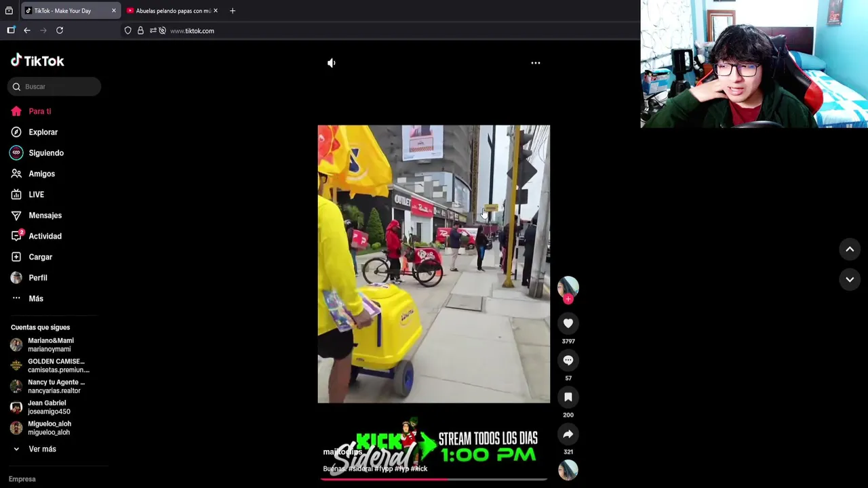Focus the Buscar search field
868x488 pixels.
pos(55,87)
